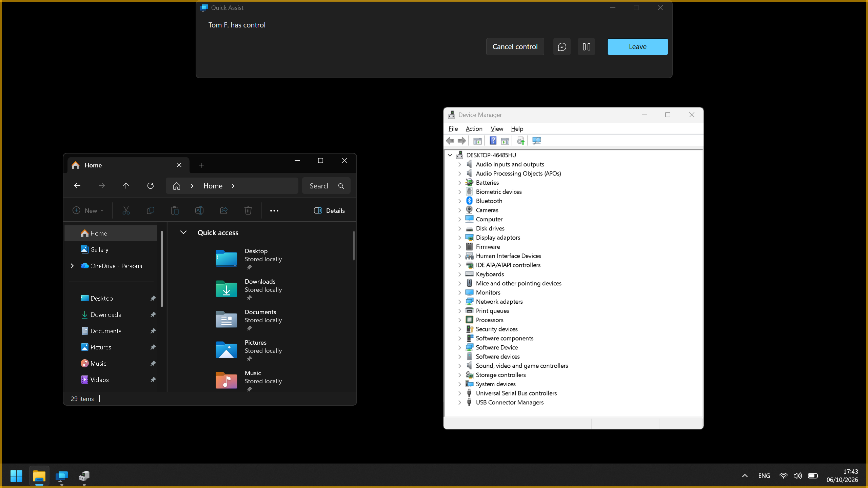Expand OneDrive - Personal in File Explorer
The width and height of the screenshot is (868, 488).
tap(72, 266)
